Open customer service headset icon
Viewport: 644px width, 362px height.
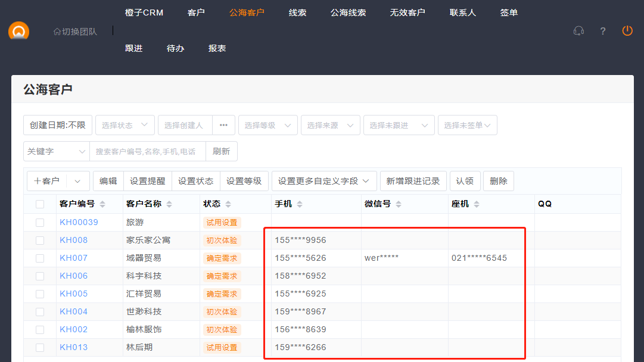click(x=578, y=31)
